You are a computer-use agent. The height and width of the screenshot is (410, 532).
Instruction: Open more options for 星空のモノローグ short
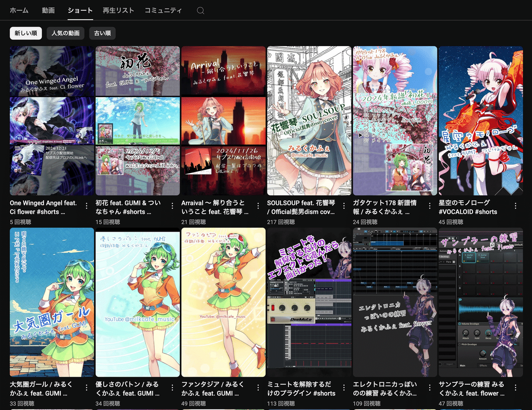515,206
